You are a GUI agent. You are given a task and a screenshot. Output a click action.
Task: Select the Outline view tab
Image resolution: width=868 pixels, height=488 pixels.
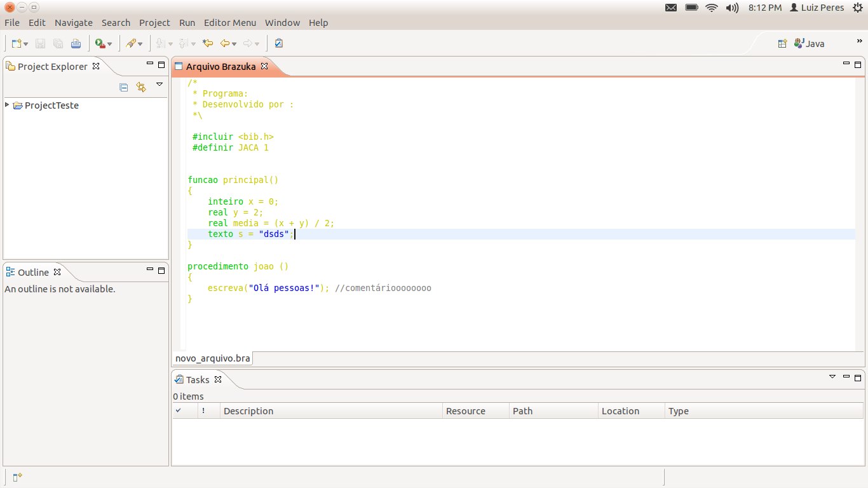(33, 272)
